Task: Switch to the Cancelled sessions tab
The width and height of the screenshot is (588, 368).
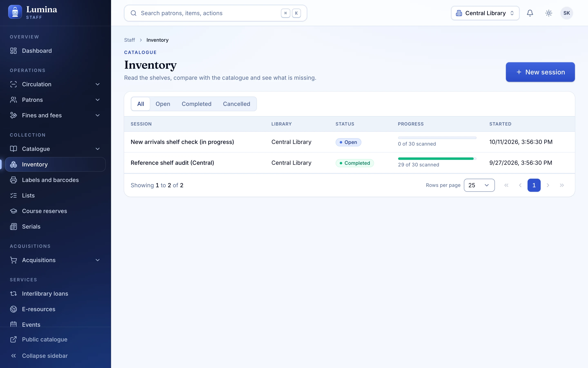Action: [236, 104]
